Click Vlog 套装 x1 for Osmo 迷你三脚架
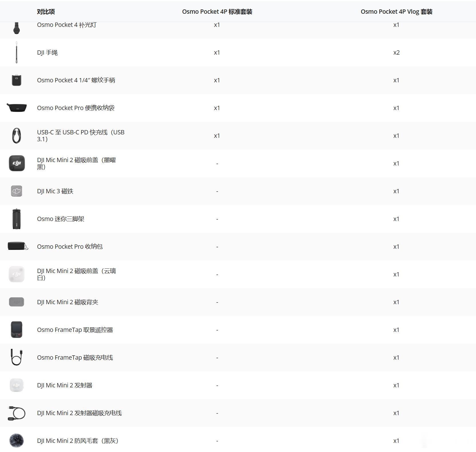Viewport: 476px width, 452px height. pyautogui.click(x=396, y=219)
